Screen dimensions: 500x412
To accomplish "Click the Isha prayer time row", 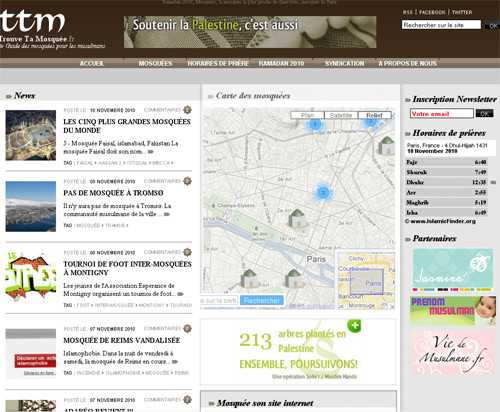I will tap(447, 212).
